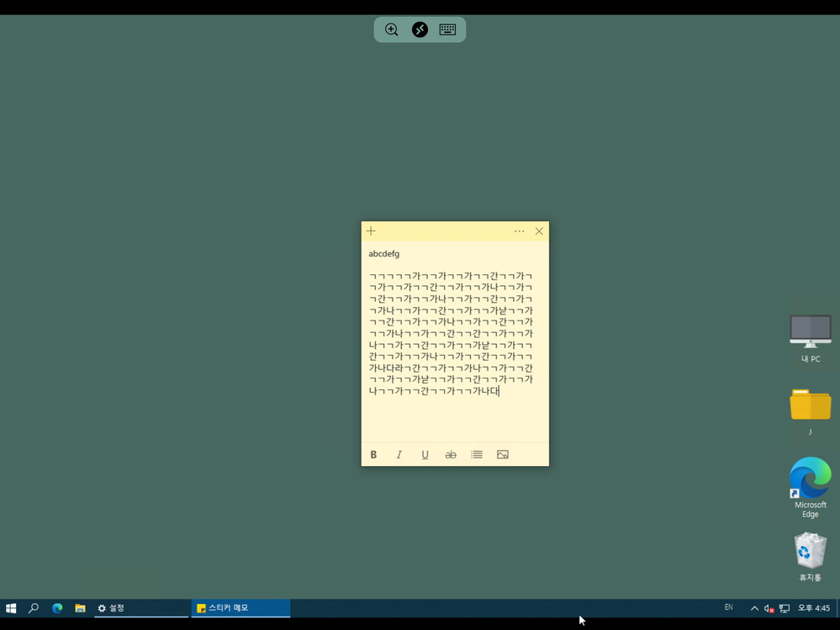The height and width of the screenshot is (630, 840).
Task: Add a new sticky note
Action: point(371,231)
